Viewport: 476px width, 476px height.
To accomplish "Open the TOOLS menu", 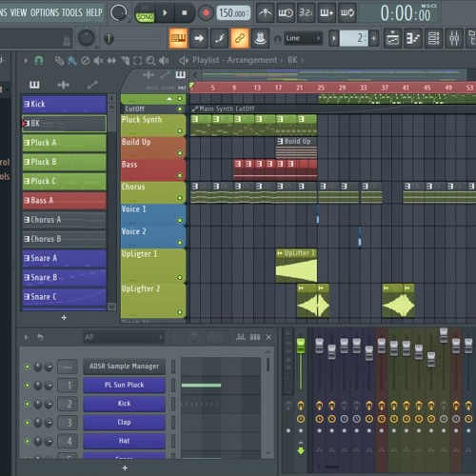I will coord(72,12).
